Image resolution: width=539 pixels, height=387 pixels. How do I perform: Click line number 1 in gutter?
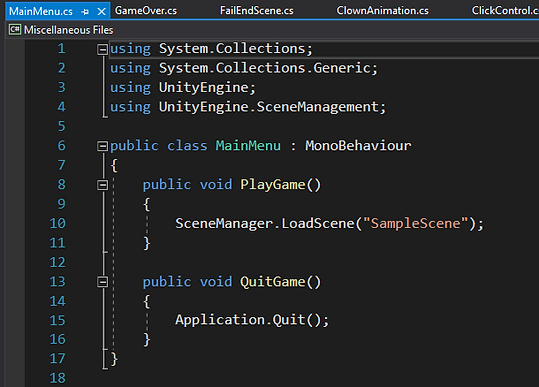(62, 48)
